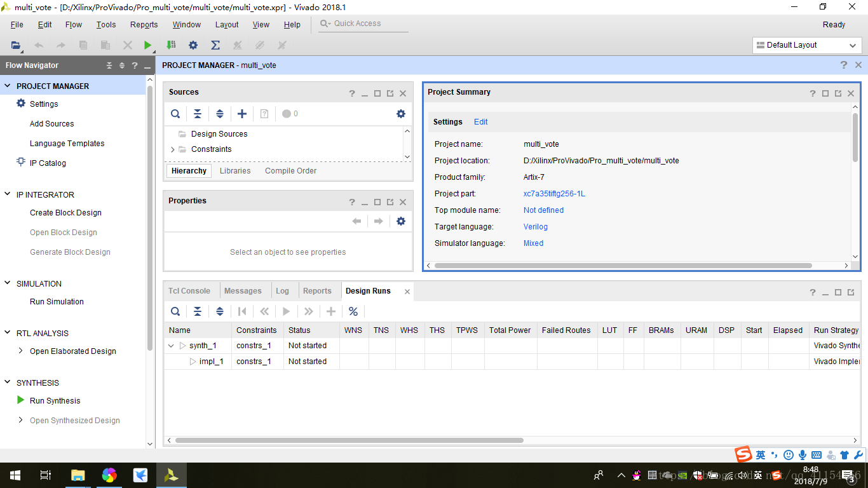Click the green Run toolbar arrow
868x488 pixels.
[x=147, y=45]
